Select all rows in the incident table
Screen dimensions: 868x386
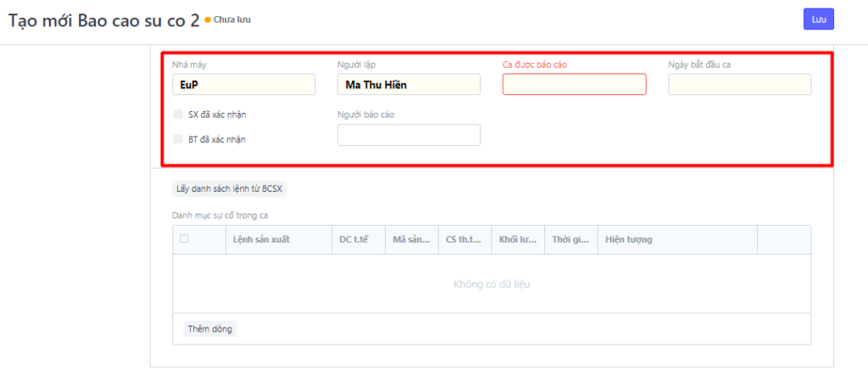184,239
